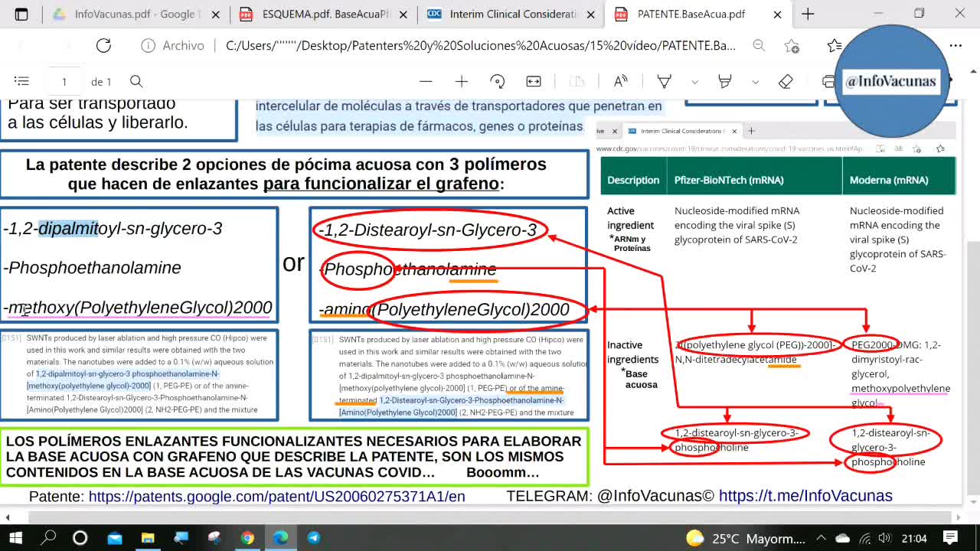Image resolution: width=980 pixels, height=551 pixels.
Task: Close the PATENTE.BaseAcua.pdf tab
Action: click(x=778, y=14)
